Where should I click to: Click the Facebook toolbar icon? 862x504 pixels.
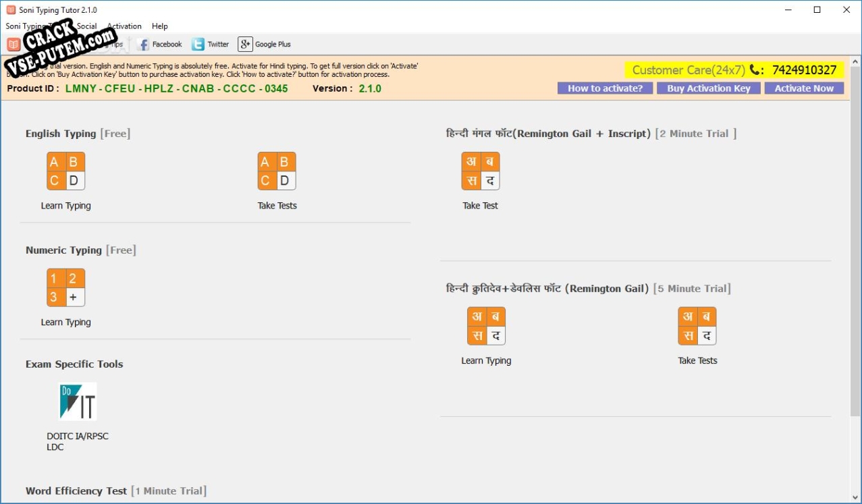159,45
